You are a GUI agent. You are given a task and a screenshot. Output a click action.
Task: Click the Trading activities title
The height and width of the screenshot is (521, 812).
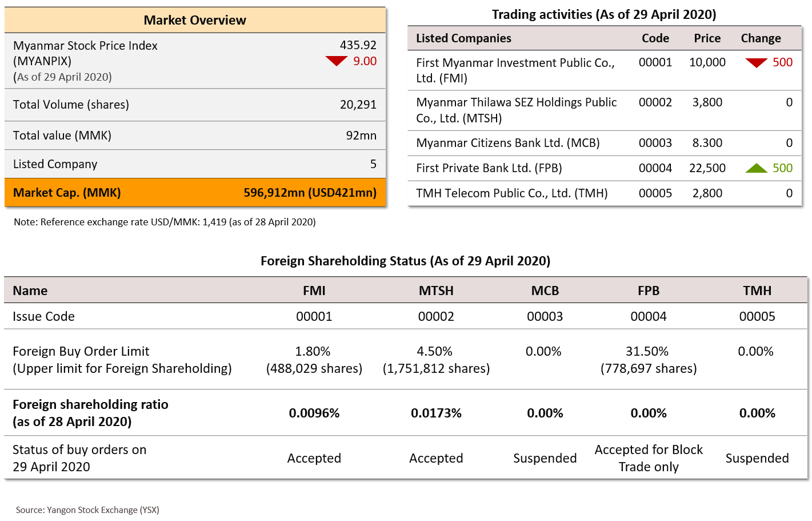(604, 14)
